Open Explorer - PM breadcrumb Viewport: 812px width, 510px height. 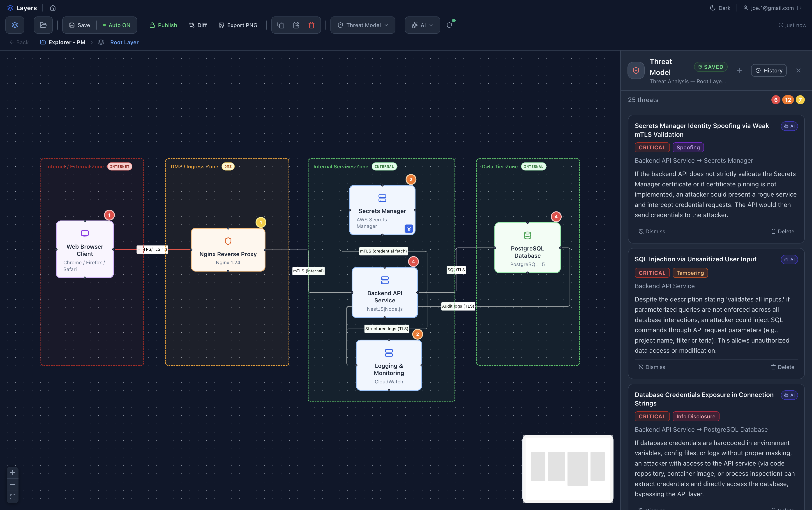click(x=63, y=42)
